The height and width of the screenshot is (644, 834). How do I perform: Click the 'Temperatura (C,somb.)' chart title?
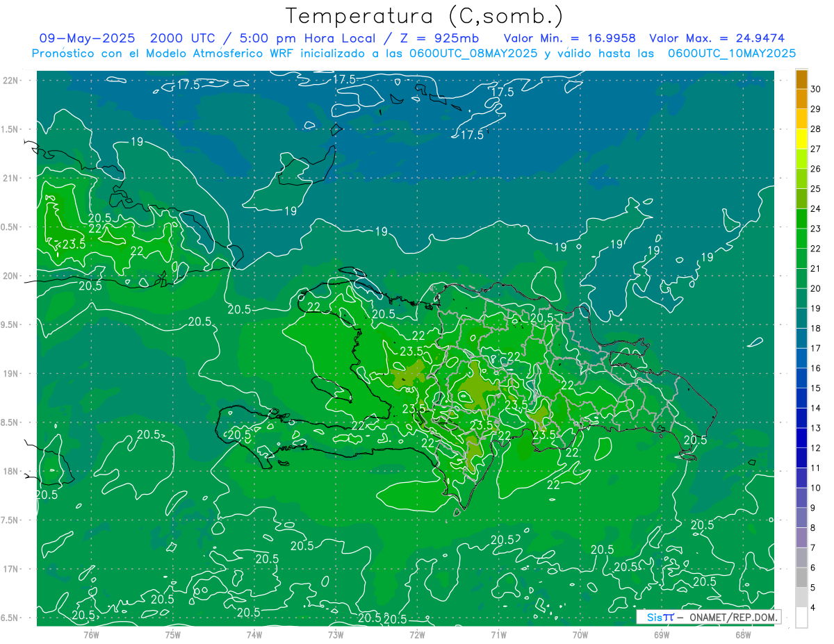point(425,16)
